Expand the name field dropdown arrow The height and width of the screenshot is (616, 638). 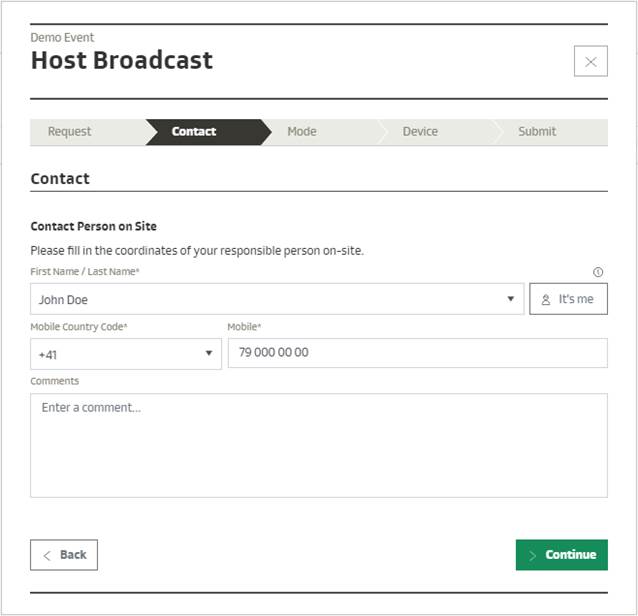pyautogui.click(x=510, y=299)
